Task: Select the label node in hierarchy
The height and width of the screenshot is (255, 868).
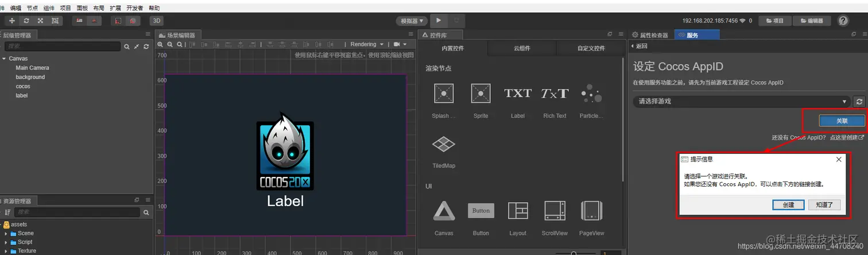Action: (21, 95)
